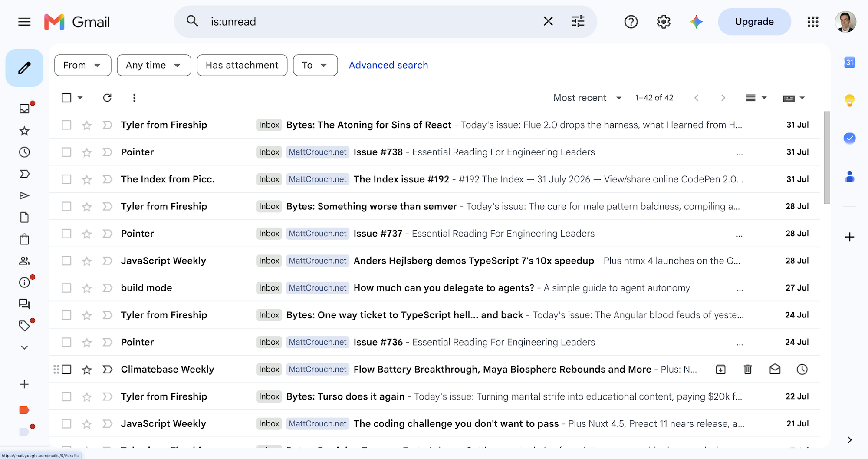Create new label with sidebar plus icon

pyautogui.click(x=24, y=384)
